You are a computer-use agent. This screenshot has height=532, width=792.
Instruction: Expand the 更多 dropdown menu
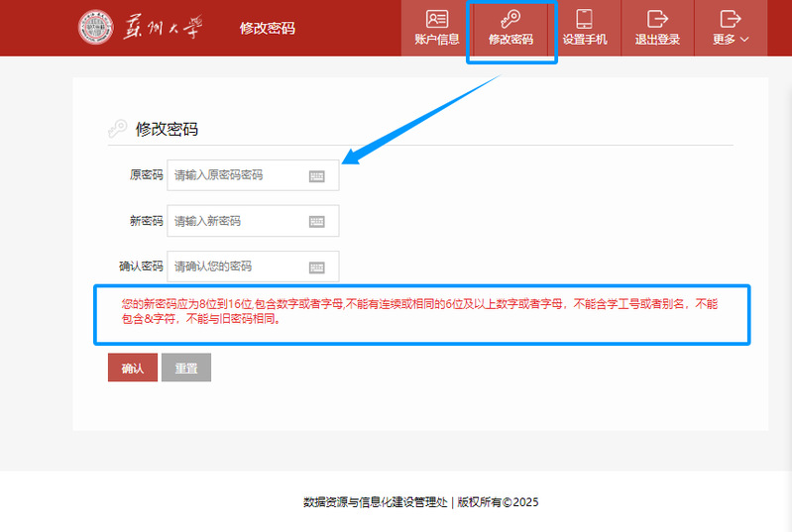[x=731, y=40]
